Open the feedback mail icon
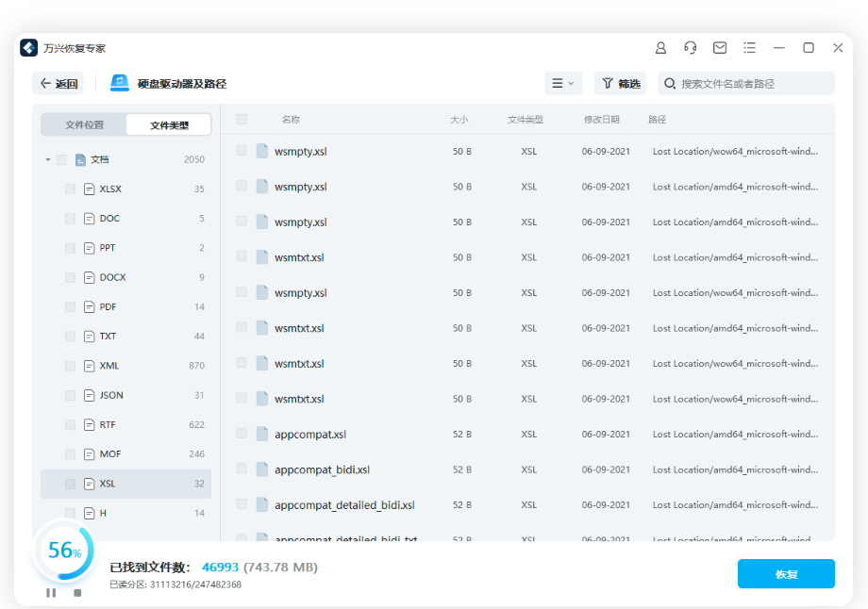Viewport: 868px width, 609px height. pyautogui.click(x=721, y=47)
